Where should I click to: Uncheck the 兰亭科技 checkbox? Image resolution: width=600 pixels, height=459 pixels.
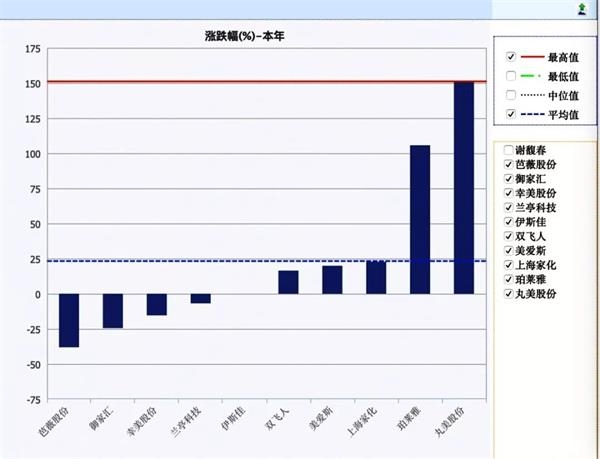pyautogui.click(x=509, y=207)
